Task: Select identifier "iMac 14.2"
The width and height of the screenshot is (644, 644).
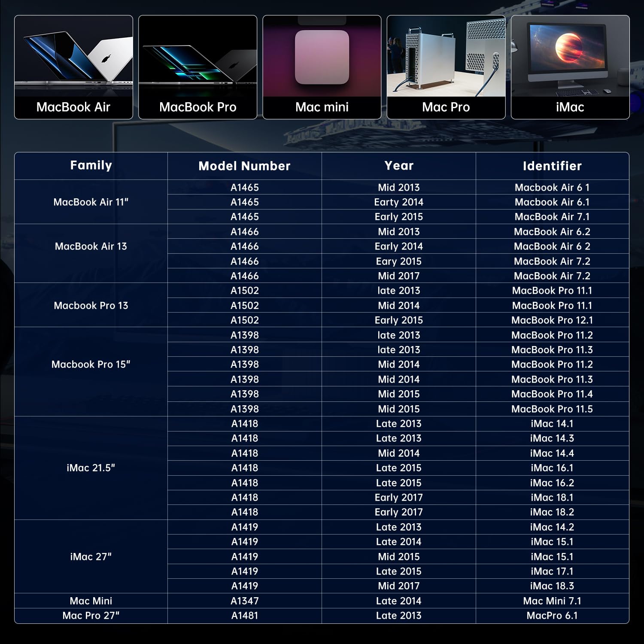Action: (552, 527)
